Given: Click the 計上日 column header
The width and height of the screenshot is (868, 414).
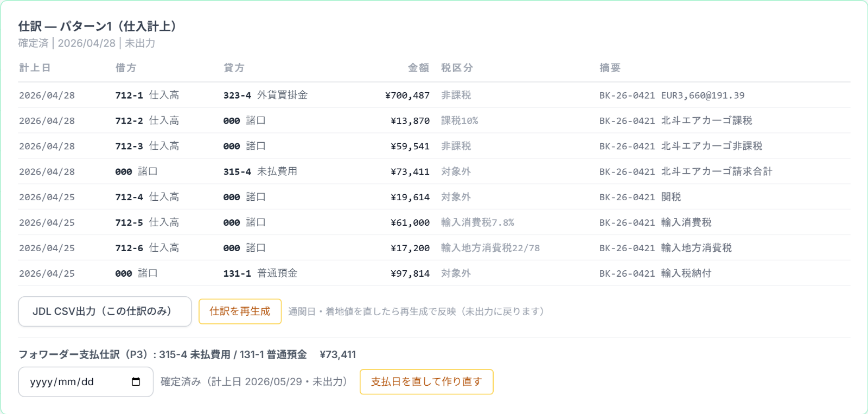Looking at the screenshot, I should click(x=35, y=68).
